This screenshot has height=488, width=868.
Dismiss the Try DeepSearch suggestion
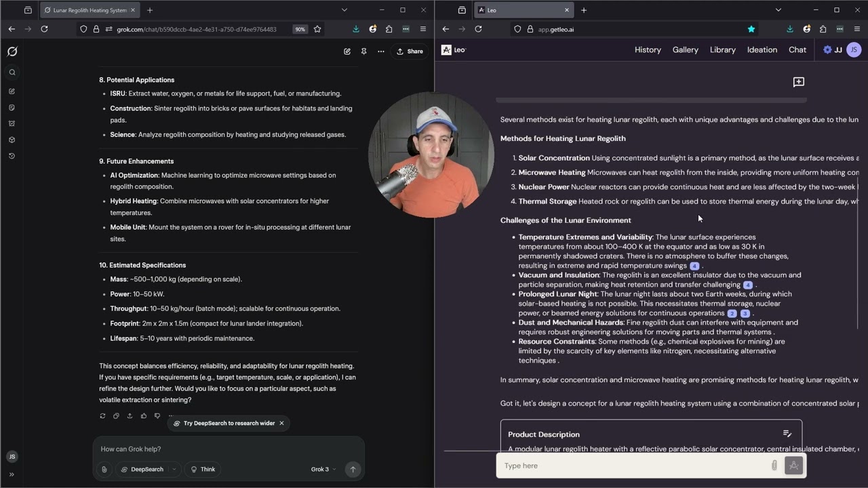click(x=281, y=423)
